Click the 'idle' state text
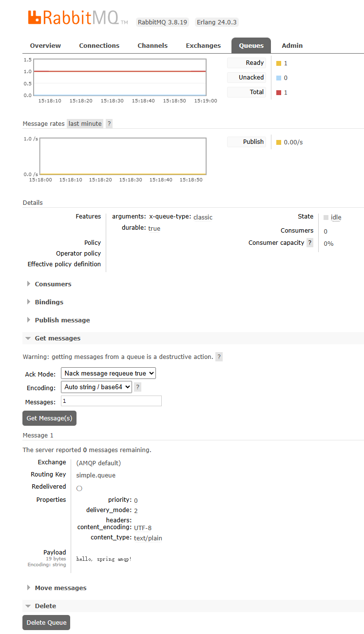The image size is (364, 634). 336,218
